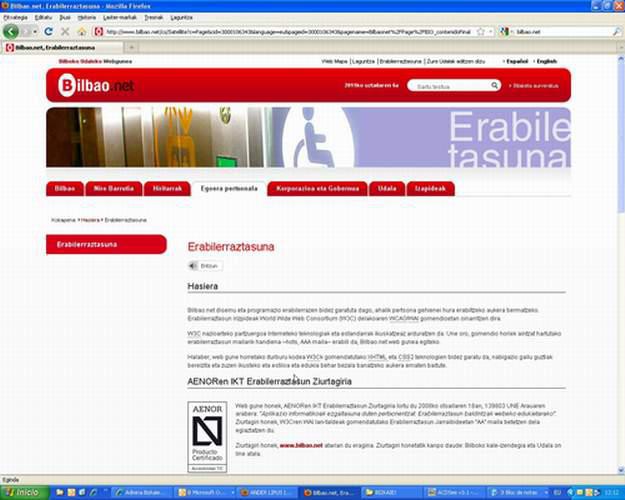The height and width of the screenshot is (500, 625).
Task: Open the search engine selector icon
Action: 505,31
